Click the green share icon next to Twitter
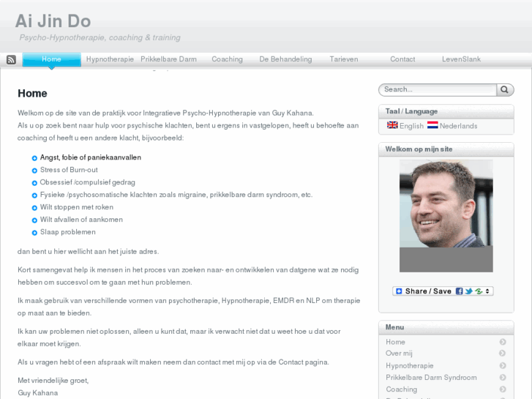The image size is (532, 399). coord(479,291)
